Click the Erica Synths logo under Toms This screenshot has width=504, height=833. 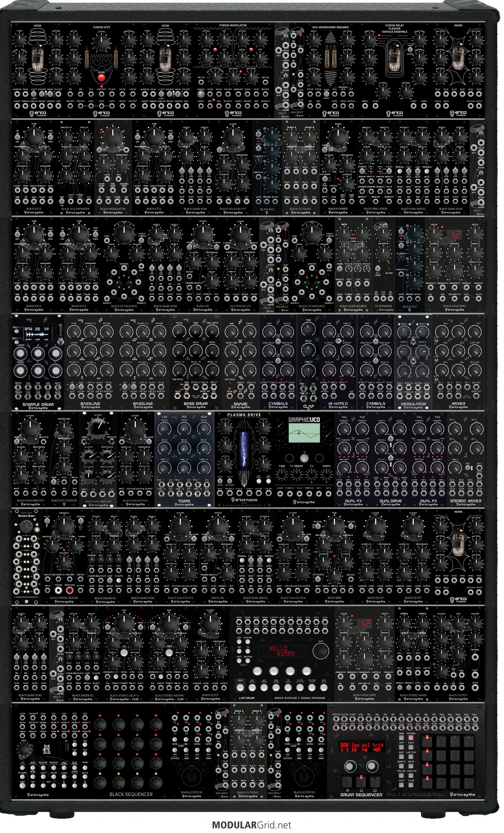[184, 504]
